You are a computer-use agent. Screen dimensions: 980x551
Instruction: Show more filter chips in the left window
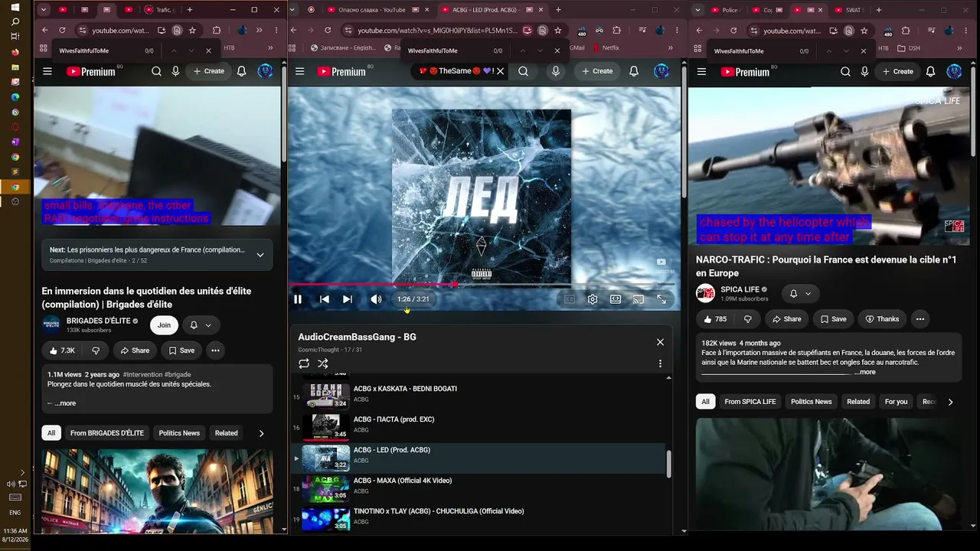pyautogui.click(x=261, y=433)
